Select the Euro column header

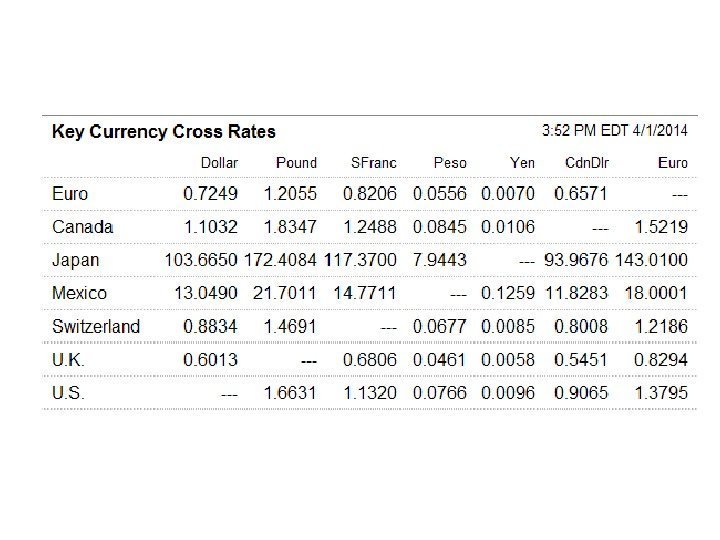click(x=673, y=163)
